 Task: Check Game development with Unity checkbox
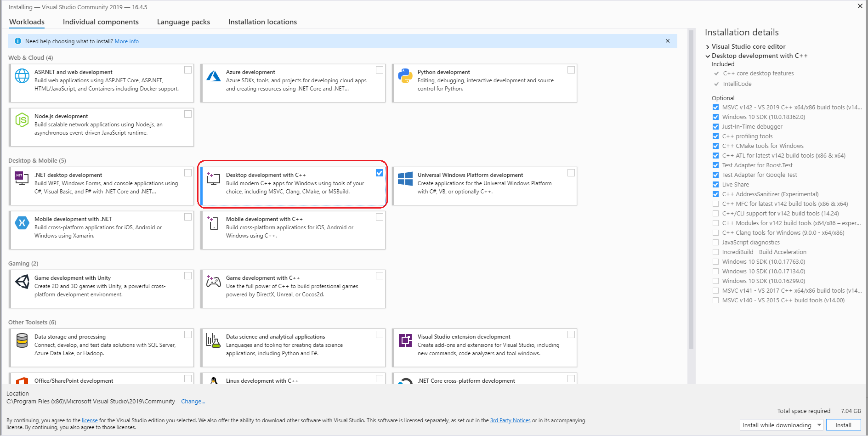click(x=188, y=276)
